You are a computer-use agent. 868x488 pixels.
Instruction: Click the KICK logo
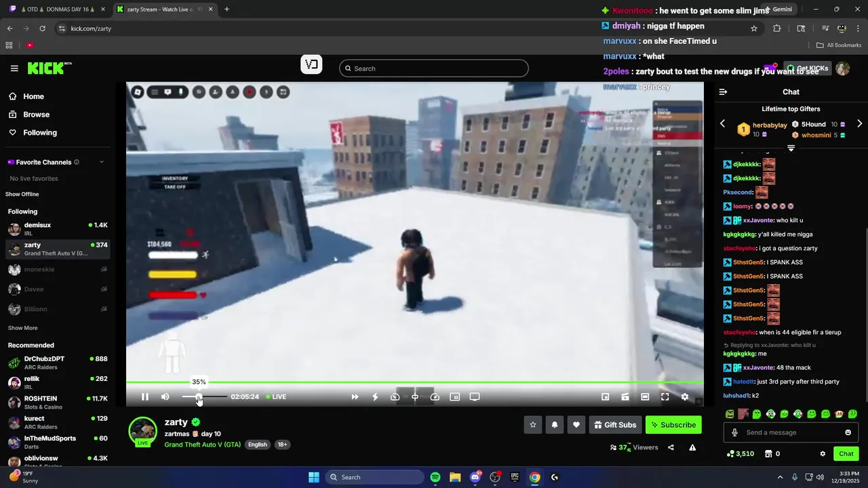click(x=50, y=68)
